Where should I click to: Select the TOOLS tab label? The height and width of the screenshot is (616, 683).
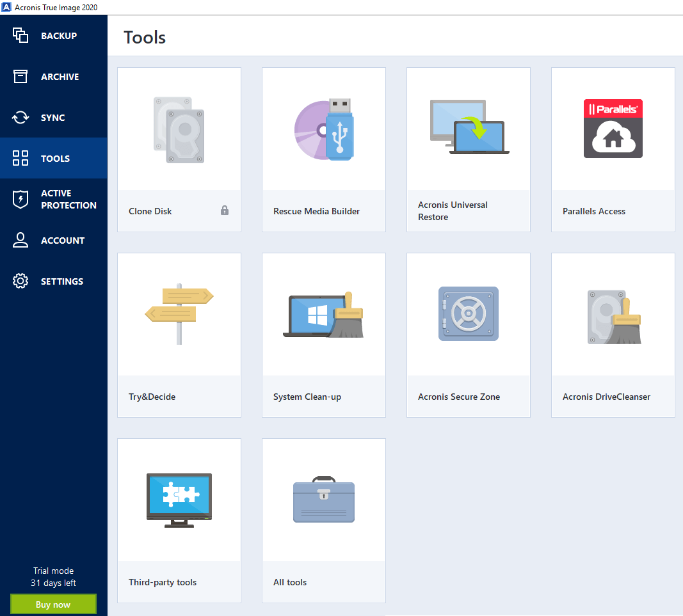[x=55, y=159]
